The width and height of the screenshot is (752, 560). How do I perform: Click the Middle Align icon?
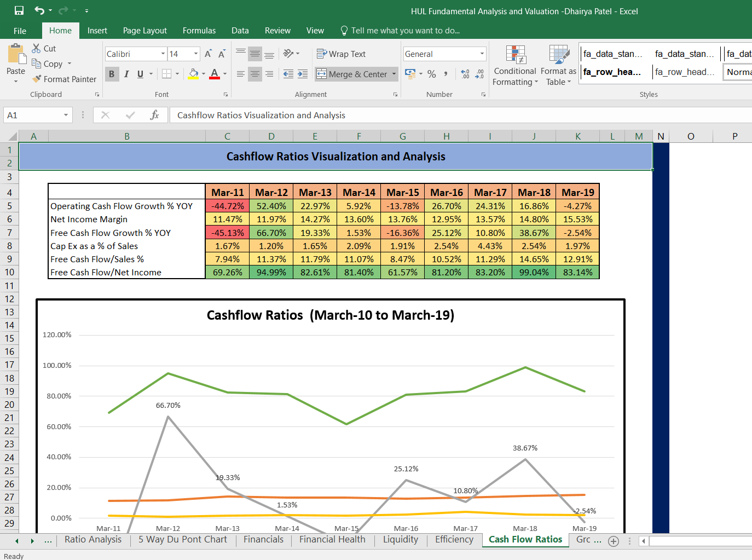coord(255,54)
